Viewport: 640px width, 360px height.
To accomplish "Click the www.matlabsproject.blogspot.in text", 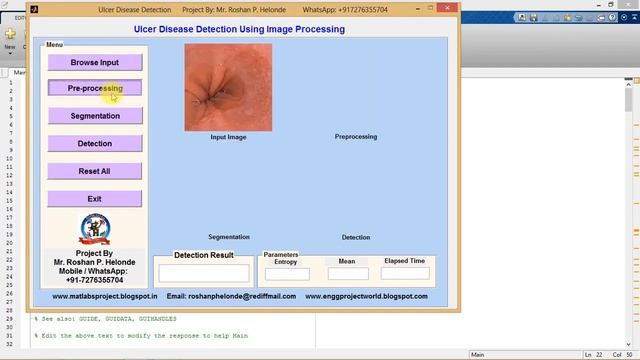I will pos(104,296).
